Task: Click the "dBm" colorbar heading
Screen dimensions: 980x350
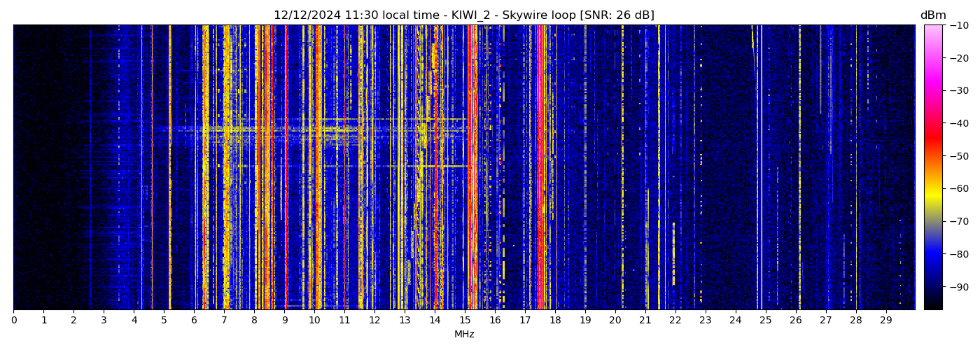Action: point(932,15)
